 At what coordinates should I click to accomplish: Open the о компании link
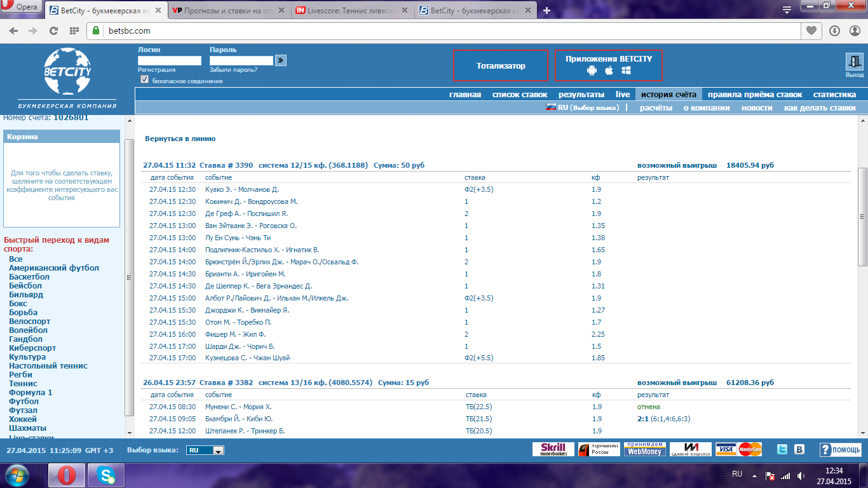[707, 108]
